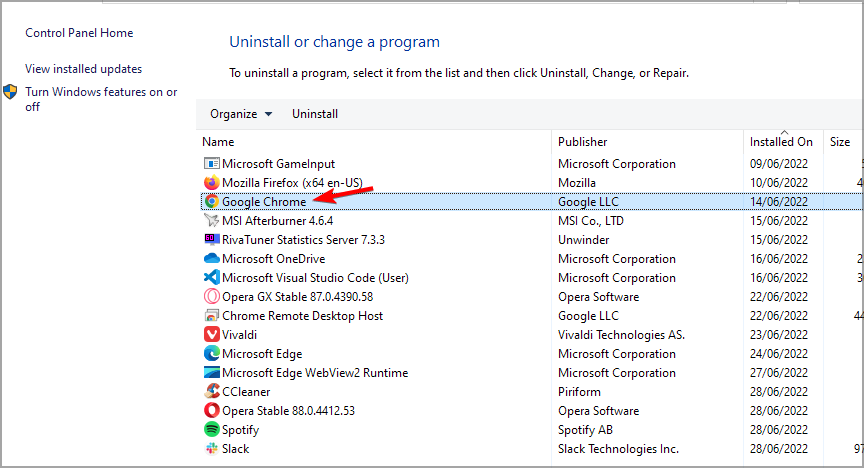
Task: Click the Mozilla Firefox program icon
Action: [x=212, y=182]
